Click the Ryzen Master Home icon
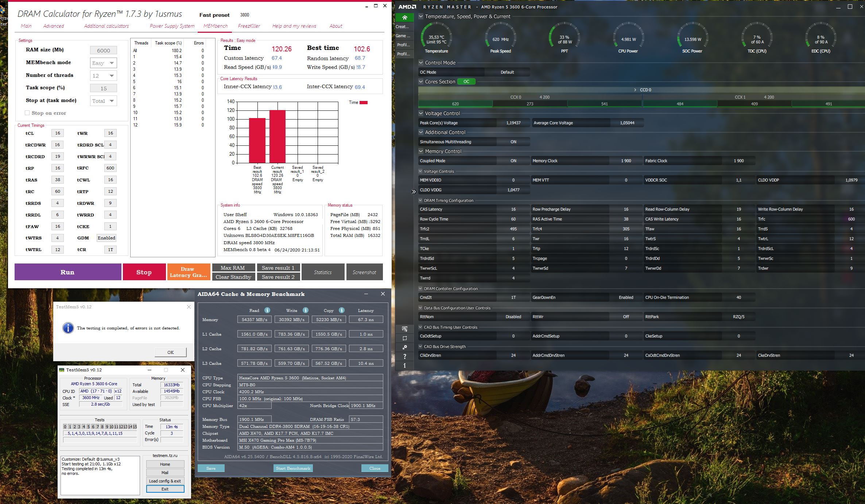Viewport: 865px width, 504px height. click(404, 17)
